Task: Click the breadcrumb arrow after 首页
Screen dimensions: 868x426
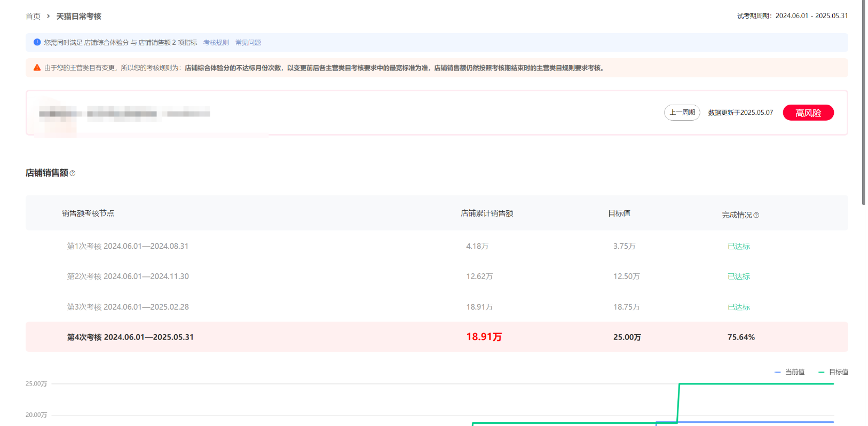Action: tap(49, 17)
